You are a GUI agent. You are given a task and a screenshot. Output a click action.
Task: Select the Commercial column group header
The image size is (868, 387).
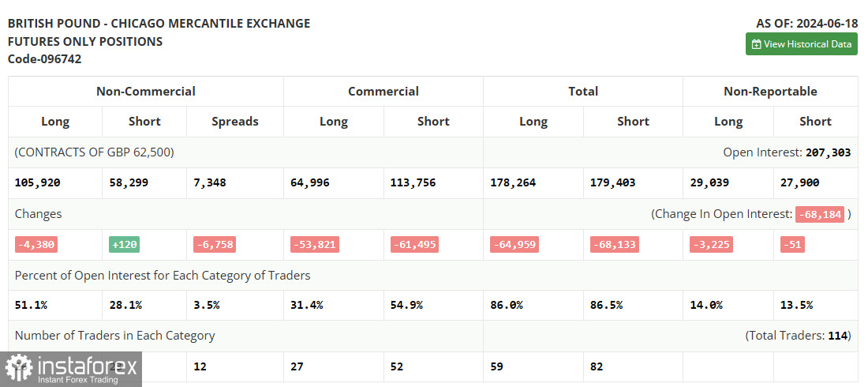pos(383,92)
